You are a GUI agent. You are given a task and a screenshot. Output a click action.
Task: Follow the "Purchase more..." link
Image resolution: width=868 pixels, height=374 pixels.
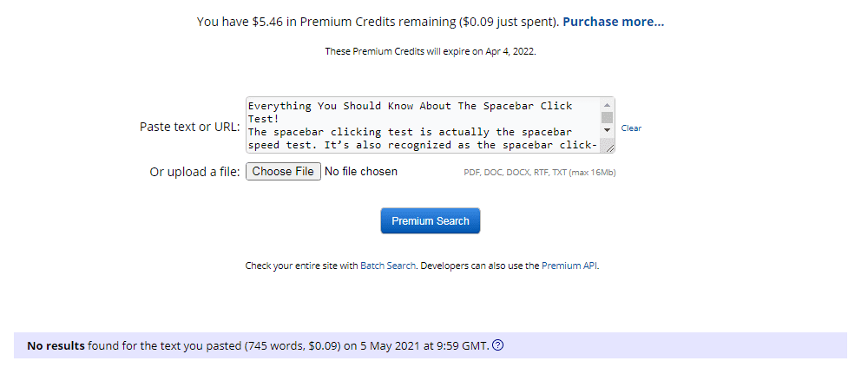(613, 22)
